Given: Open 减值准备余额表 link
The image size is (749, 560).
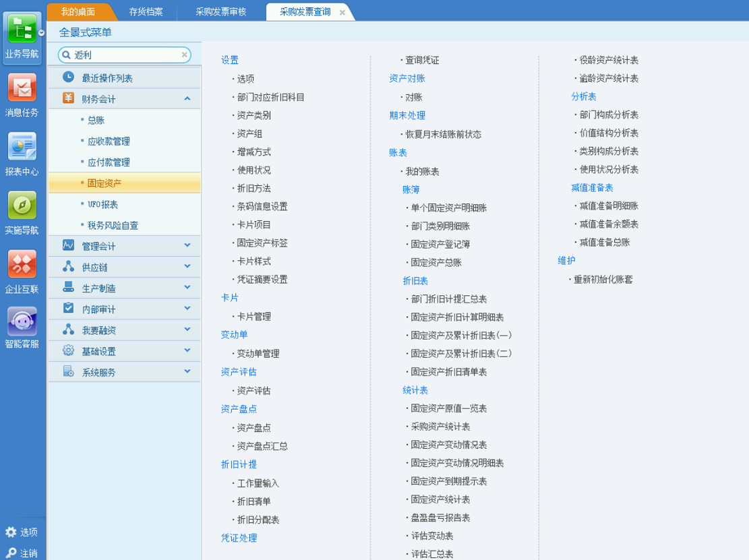Looking at the screenshot, I should (x=609, y=224).
